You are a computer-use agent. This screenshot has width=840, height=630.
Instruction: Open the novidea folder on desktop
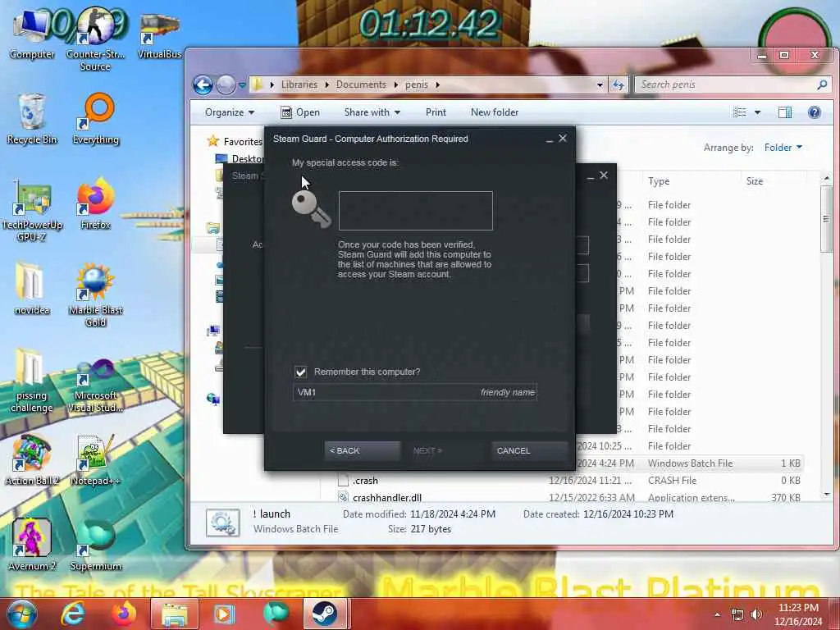pyautogui.click(x=32, y=290)
